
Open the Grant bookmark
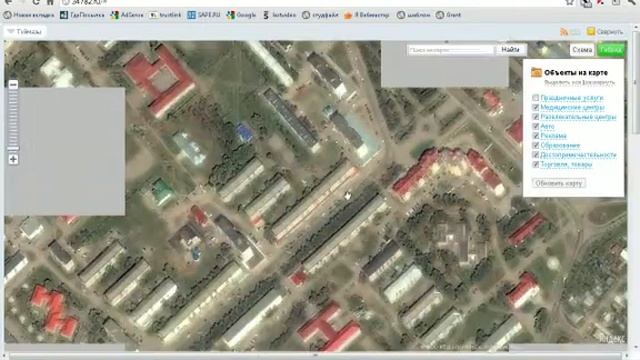448,15
